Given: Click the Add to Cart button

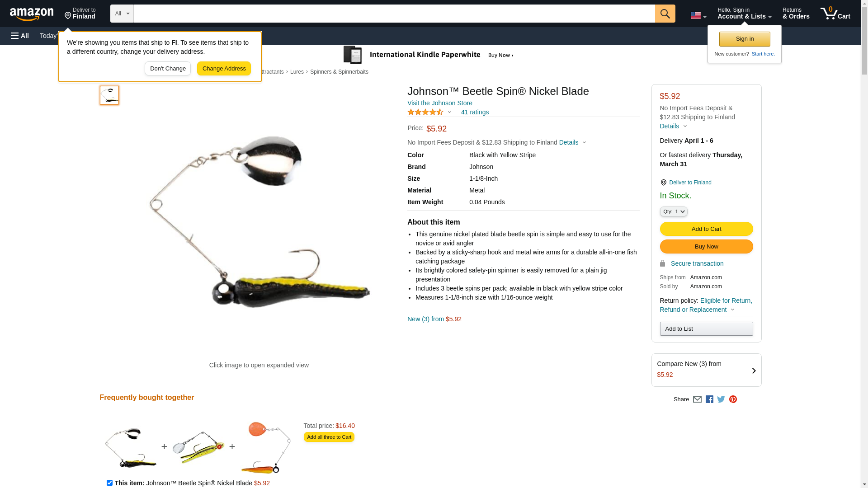Looking at the screenshot, I should point(706,229).
